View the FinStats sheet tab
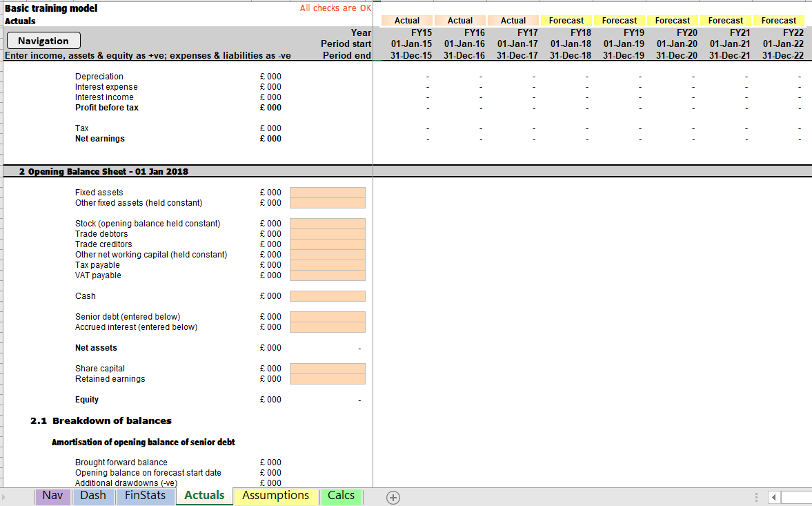The width and height of the screenshot is (812, 506). pyautogui.click(x=146, y=496)
